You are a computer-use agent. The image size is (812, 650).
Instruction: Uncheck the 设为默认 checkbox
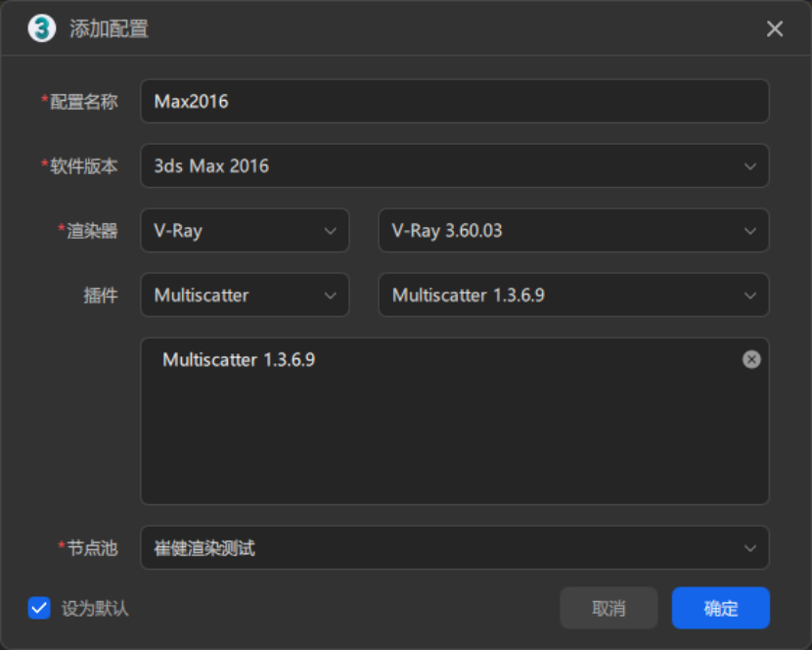pos(39,608)
